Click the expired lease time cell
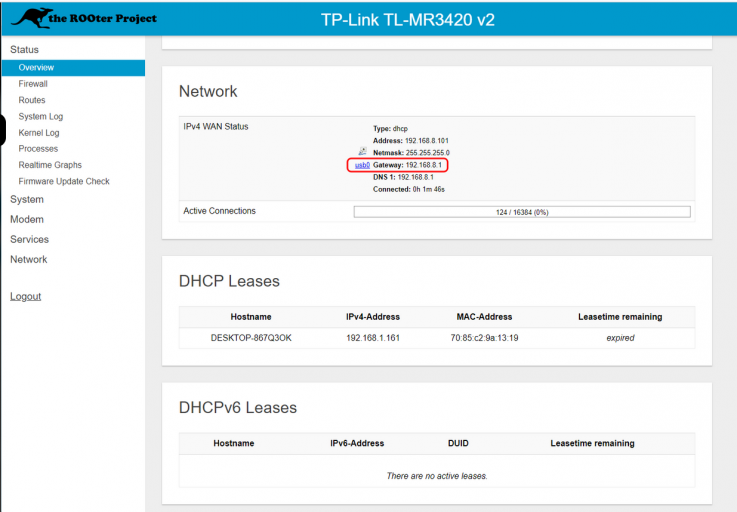 click(620, 338)
